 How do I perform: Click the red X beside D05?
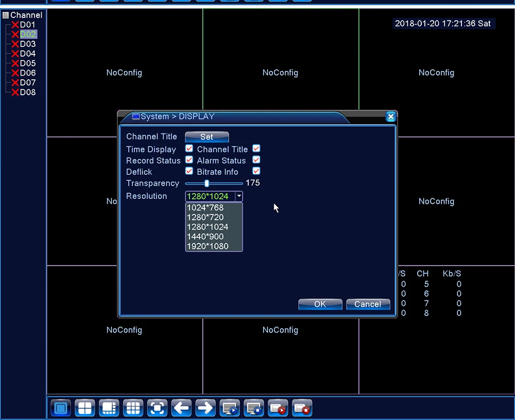pyautogui.click(x=15, y=63)
